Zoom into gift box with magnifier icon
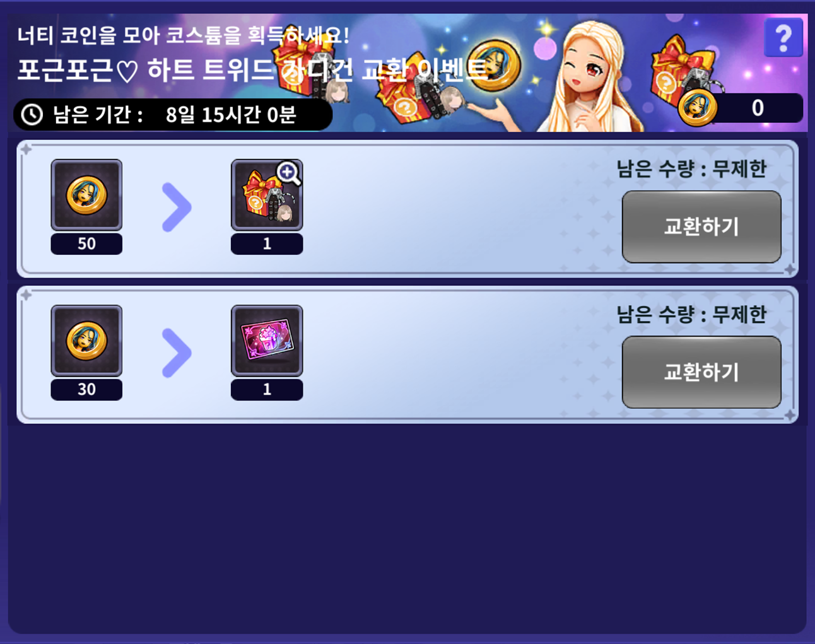The image size is (815, 644). pyautogui.click(x=288, y=173)
